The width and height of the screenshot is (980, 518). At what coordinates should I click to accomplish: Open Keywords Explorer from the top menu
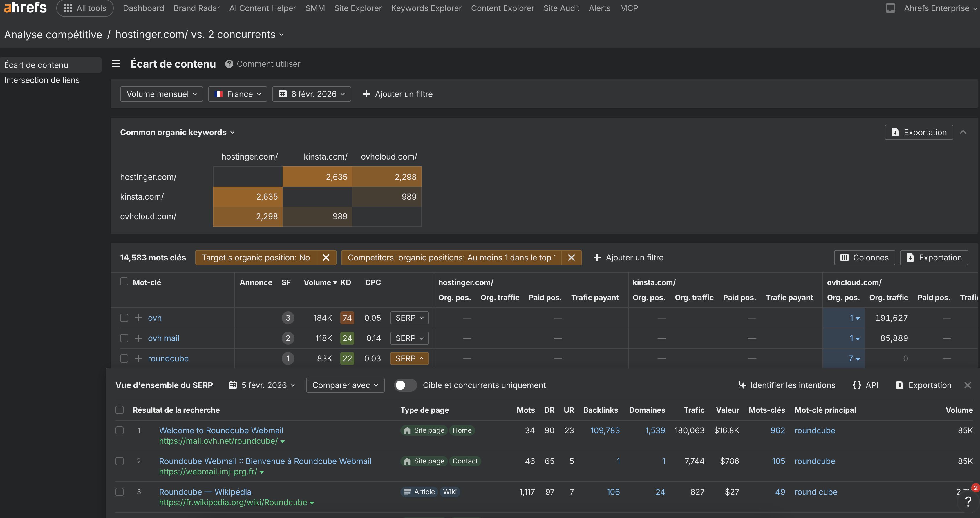pos(426,8)
